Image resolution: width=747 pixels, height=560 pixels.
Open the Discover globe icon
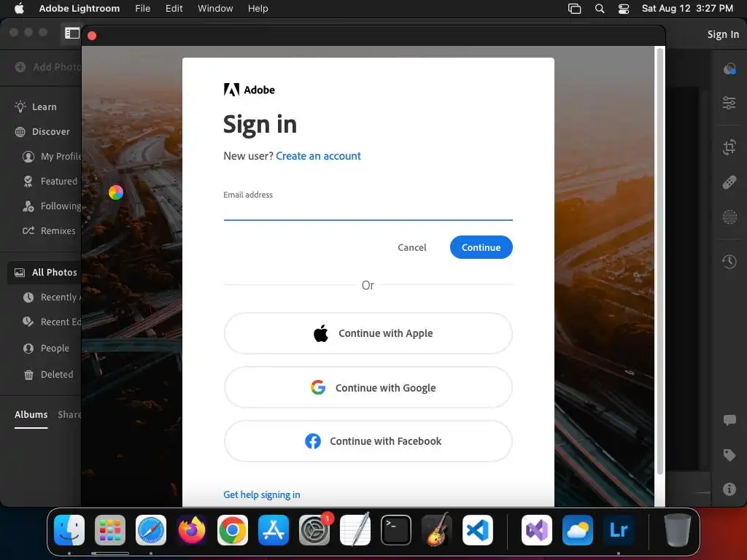[x=20, y=132]
